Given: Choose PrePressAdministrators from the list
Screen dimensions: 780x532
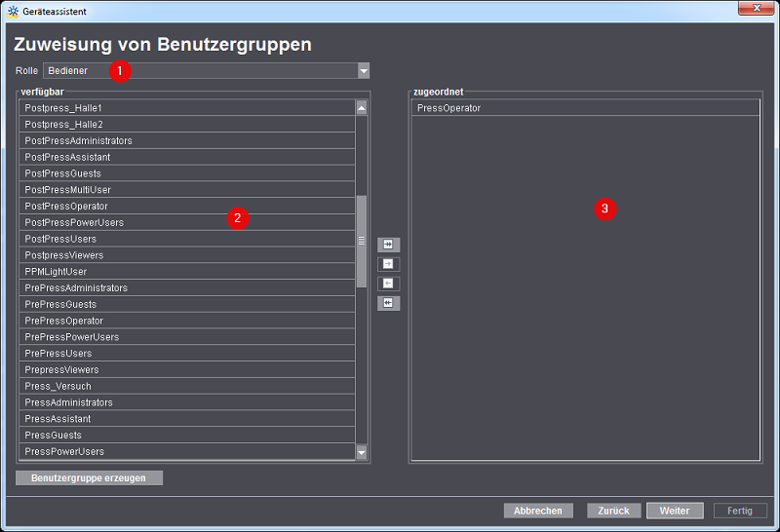Looking at the screenshot, I should [76, 288].
